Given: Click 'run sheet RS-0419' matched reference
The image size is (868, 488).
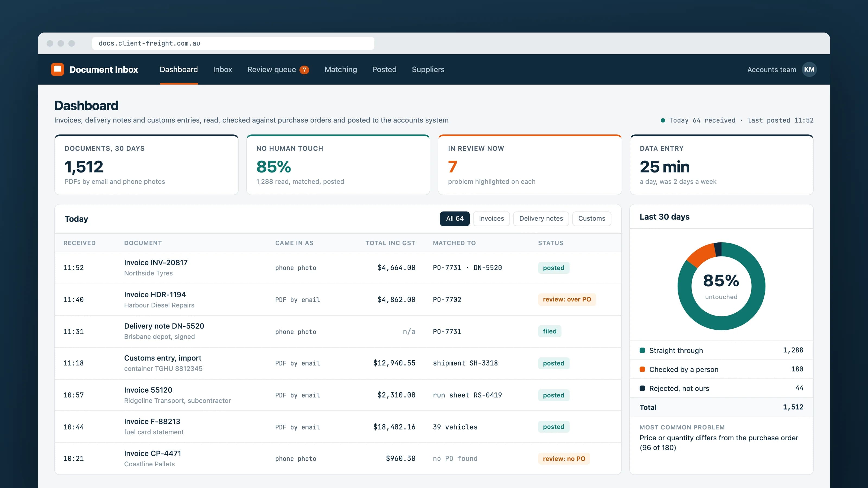Looking at the screenshot, I should click(x=467, y=395).
